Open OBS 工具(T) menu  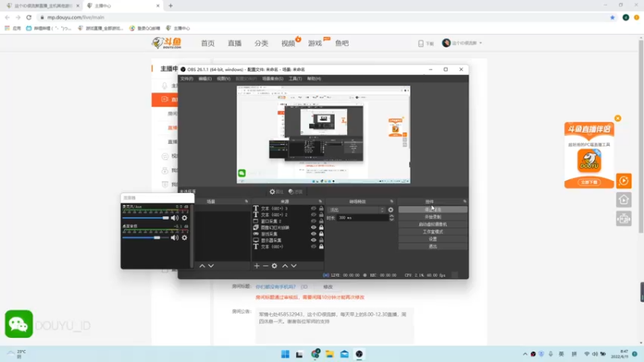point(295,78)
